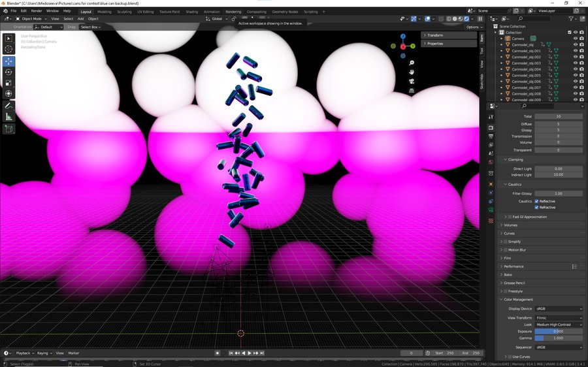588x367 pixels.
Task: Activate the Cursor tool
Action: point(9,49)
